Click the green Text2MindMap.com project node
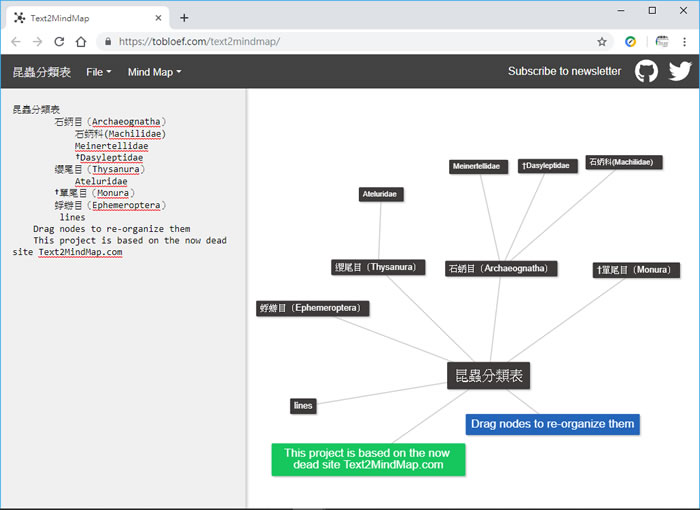 tap(368, 459)
